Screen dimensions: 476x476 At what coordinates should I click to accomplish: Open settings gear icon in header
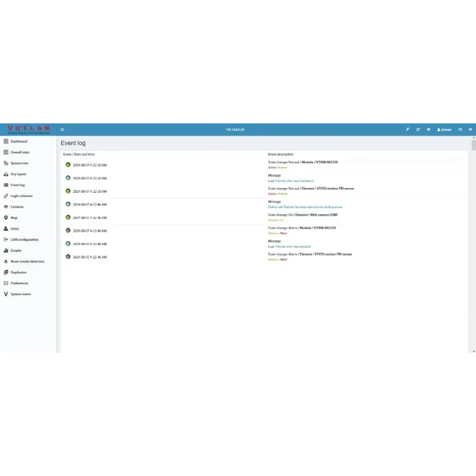428,129
